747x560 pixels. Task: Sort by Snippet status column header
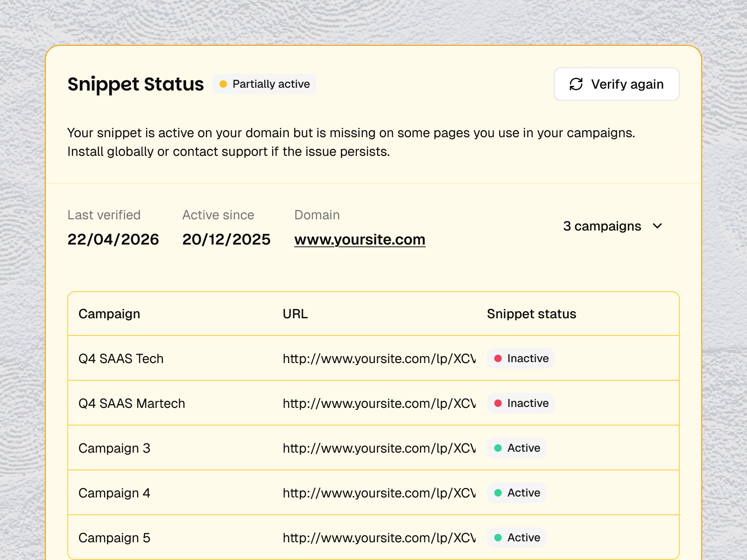(531, 314)
